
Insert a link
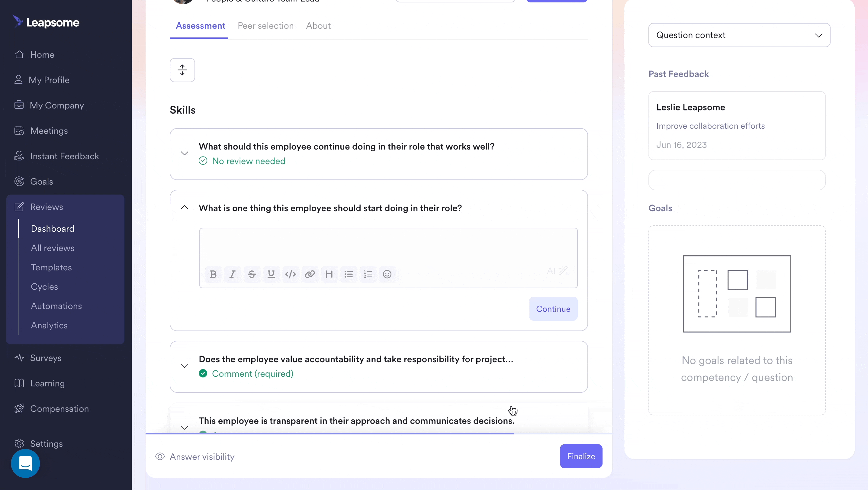click(310, 274)
